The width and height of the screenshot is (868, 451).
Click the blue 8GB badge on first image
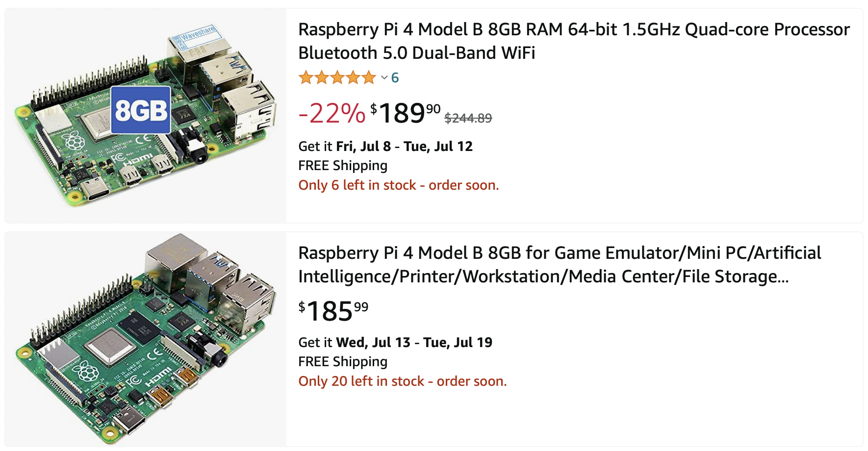pyautogui.click(x=141, y=110)
